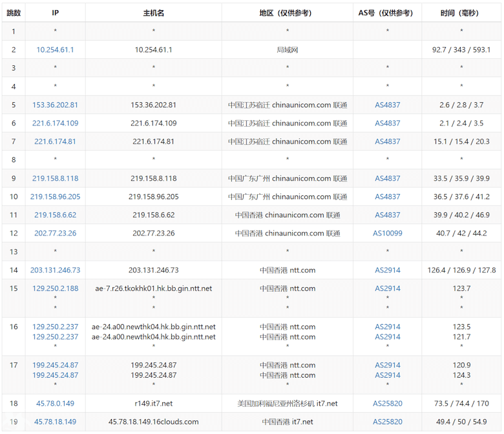
Task: Select IP link 221.6.174.81
Action: point(55,142)
